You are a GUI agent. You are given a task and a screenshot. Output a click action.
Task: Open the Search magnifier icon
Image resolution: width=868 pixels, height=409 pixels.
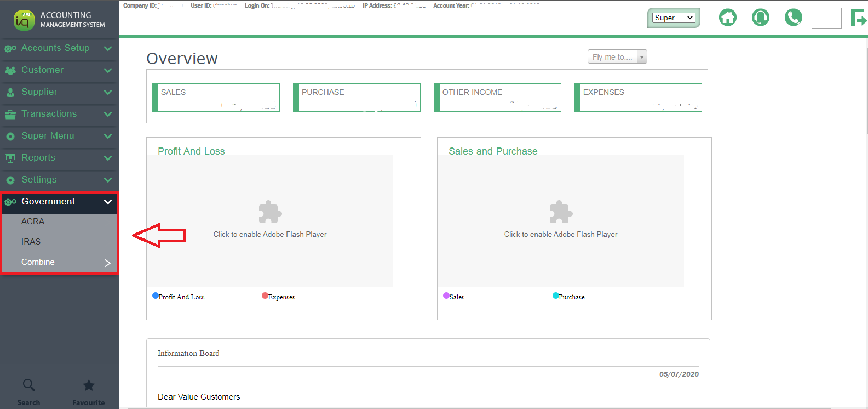click(28, 385)
